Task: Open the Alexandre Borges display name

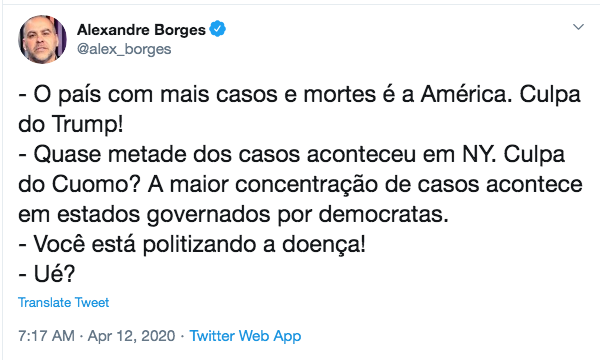Action: pyautogui.click(x=141, y=29)
